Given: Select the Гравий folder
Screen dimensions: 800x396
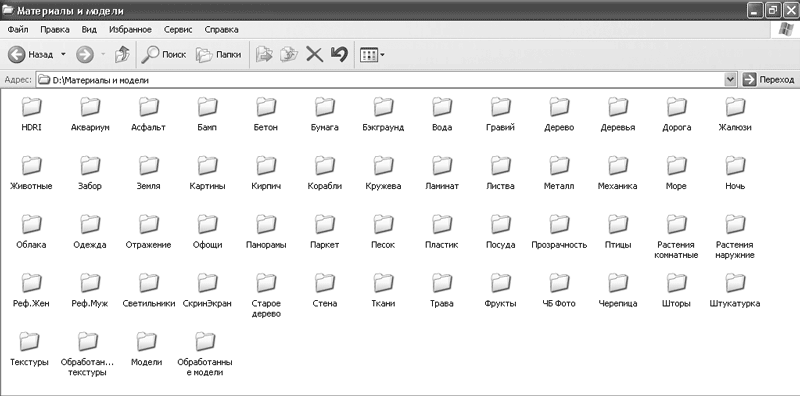Looking at the screenshot, I should point(501,115).
